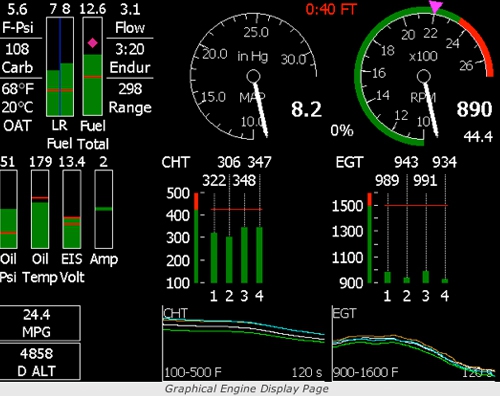Click the 8.2 manifold pressure readout
This screenshot has width=500, height=396.
306,109
